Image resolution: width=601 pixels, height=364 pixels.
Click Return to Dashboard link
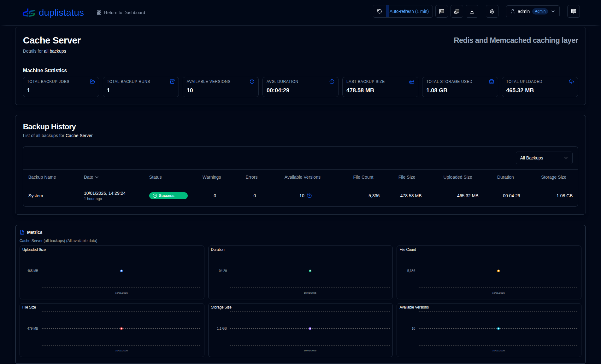(x=121, y=13)
